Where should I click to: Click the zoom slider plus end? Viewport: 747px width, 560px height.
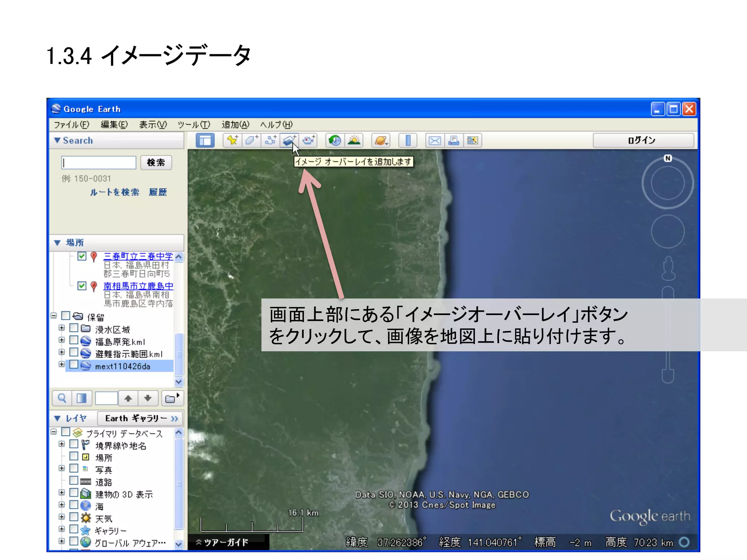pyautogui.click(x=668, y=293)
